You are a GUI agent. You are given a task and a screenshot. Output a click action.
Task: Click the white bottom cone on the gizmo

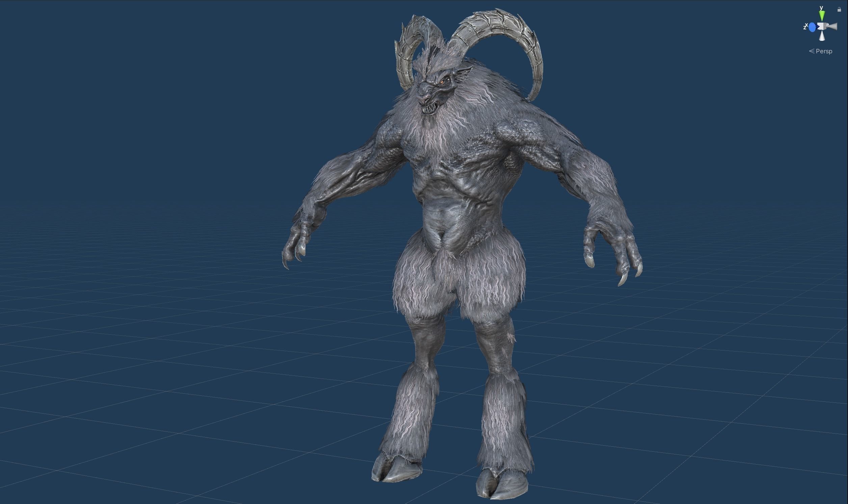(x=822, y=36)
